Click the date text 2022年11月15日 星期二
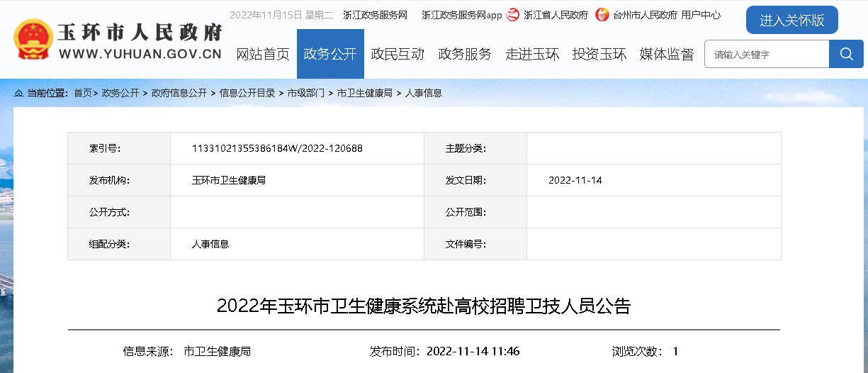This screenshot has width=868, height=373. coord(281,15)
